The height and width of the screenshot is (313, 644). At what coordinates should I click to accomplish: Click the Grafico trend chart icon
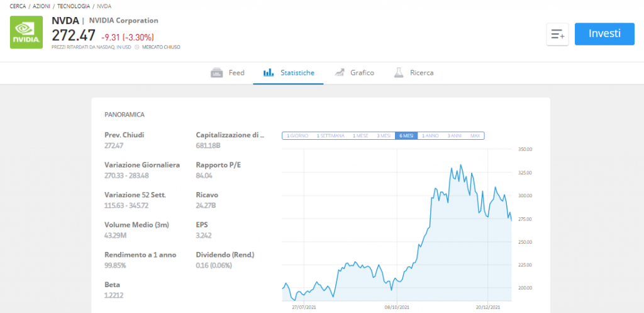(339, 73)
